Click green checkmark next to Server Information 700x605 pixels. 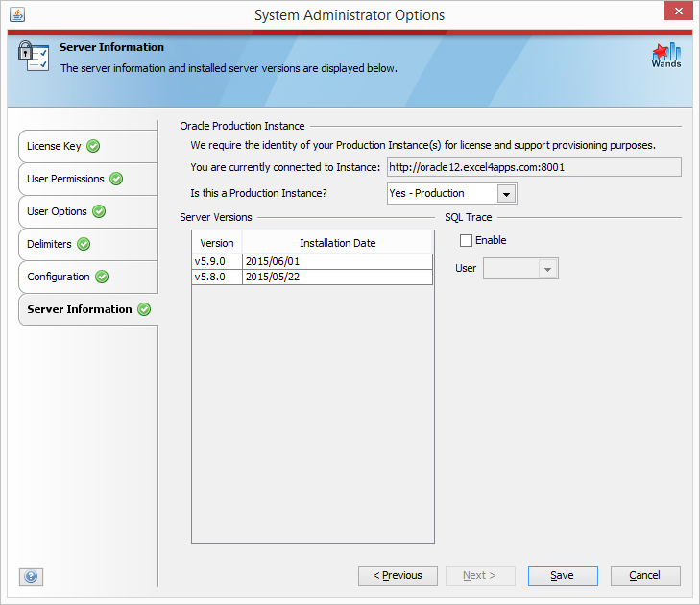point(144,309)
